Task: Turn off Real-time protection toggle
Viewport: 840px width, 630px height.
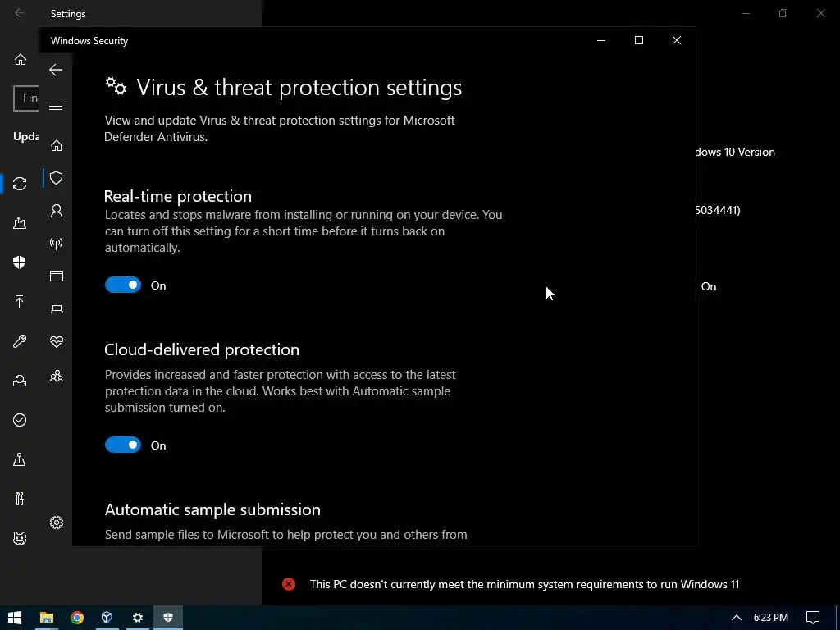Action: (x=123, y=285)
